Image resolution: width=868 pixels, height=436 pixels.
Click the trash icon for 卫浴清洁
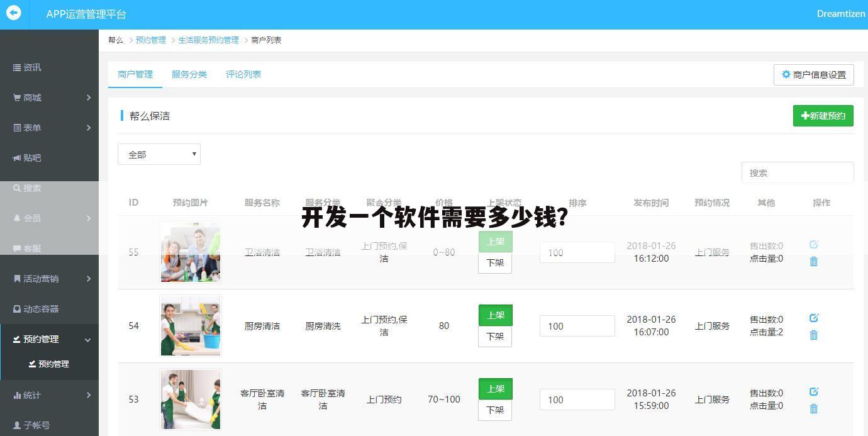813,261
